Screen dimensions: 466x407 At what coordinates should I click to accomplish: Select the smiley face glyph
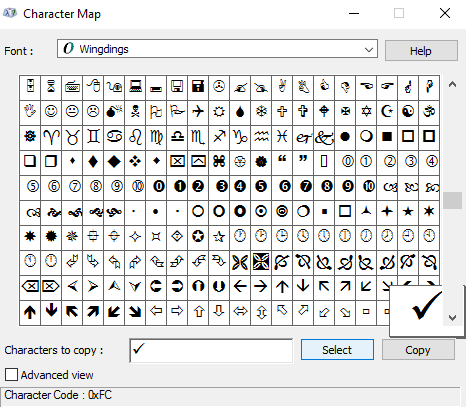[51, 111]
